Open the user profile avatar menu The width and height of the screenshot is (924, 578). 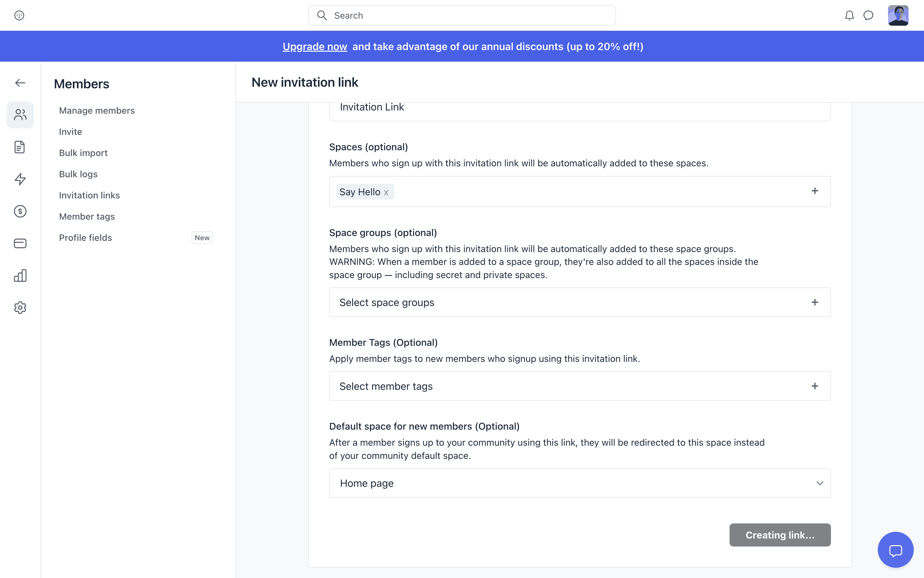coord(898,15)
